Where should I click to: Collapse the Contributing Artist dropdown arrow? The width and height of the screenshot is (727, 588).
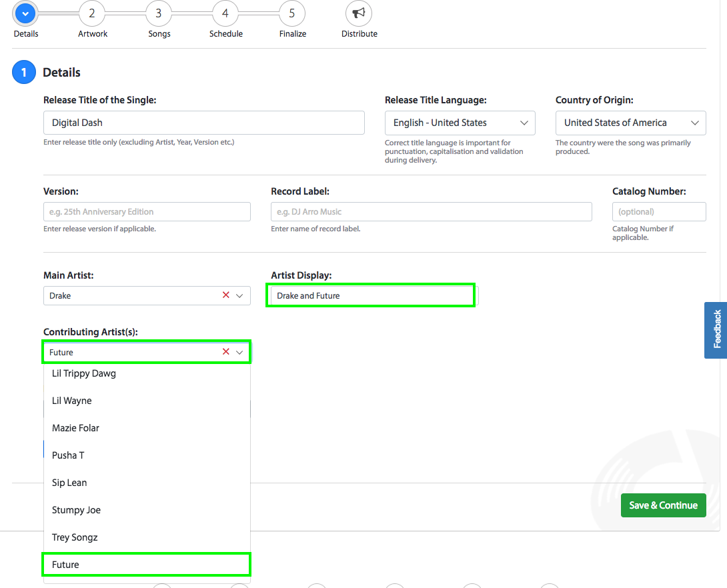(x=239, y=352)
